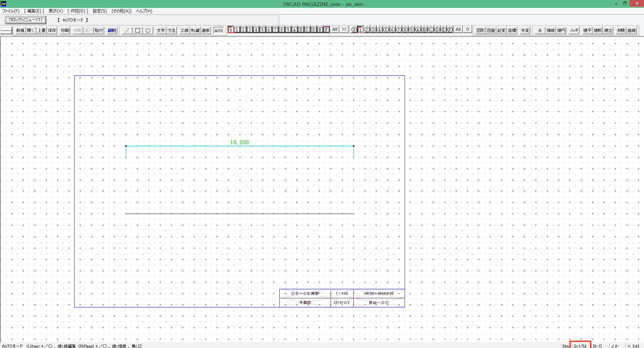Choose the 2線 double-line tool
644x348 pixels.
coord(185,31)
